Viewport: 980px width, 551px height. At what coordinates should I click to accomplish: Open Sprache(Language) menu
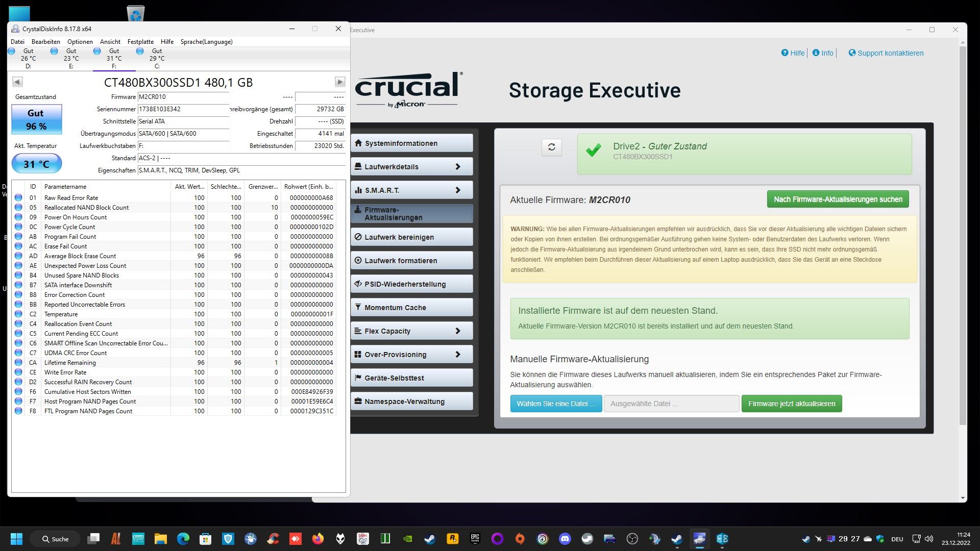(206, 42)
